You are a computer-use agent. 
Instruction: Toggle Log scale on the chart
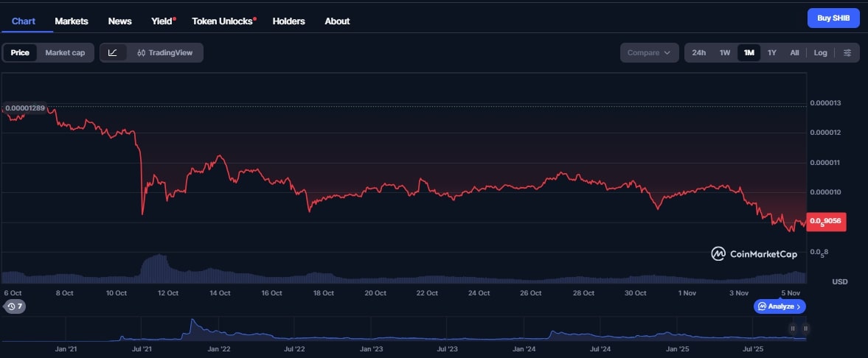pos(820,52)
